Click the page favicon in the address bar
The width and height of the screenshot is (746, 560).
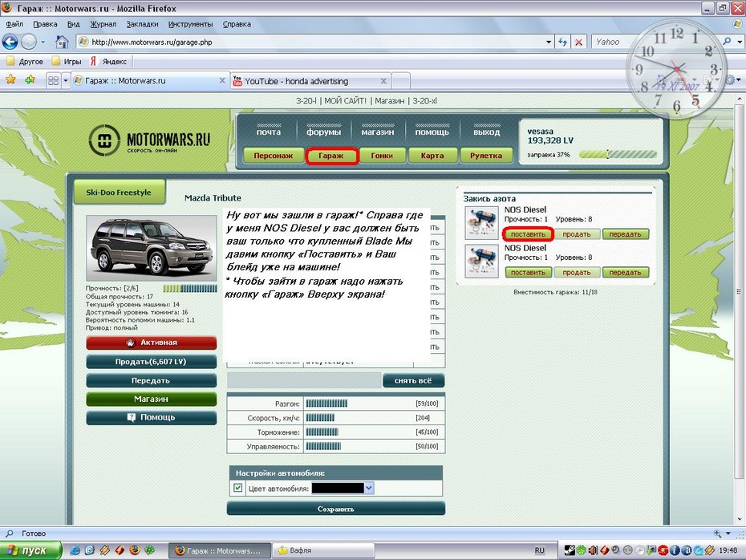click(83, 42)
